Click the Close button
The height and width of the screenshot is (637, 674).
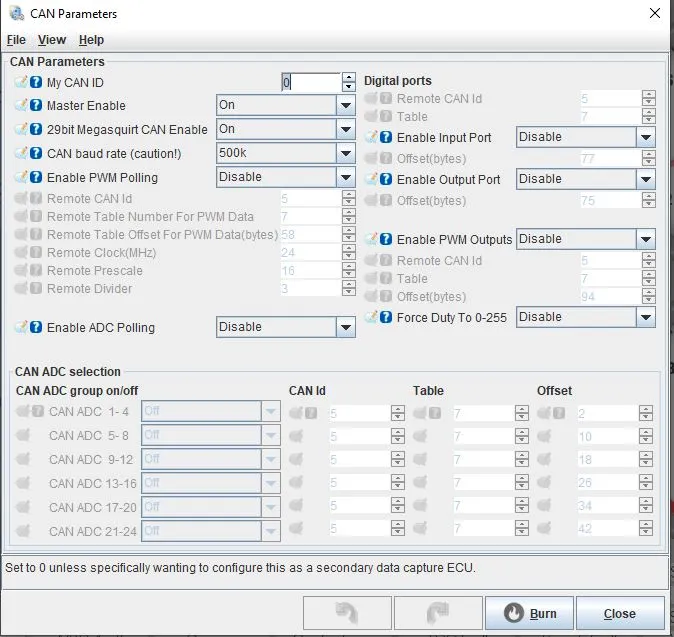click(x=620, y=613)
